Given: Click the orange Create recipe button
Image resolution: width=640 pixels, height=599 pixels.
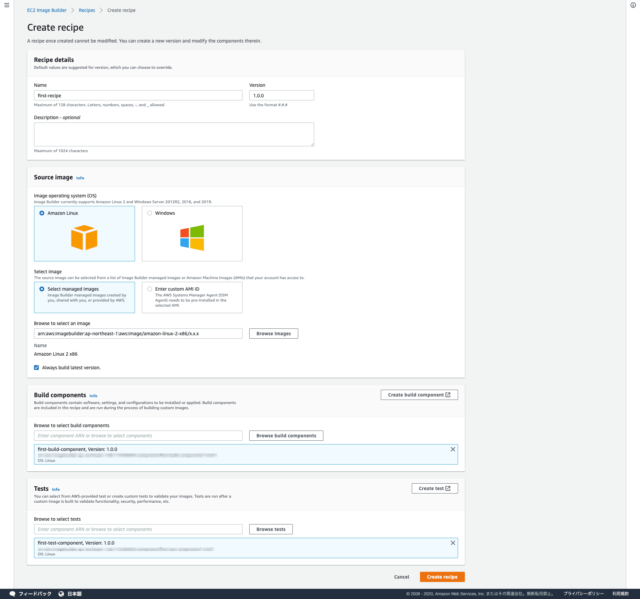Looking at the screenshot, I should point(442,577).
